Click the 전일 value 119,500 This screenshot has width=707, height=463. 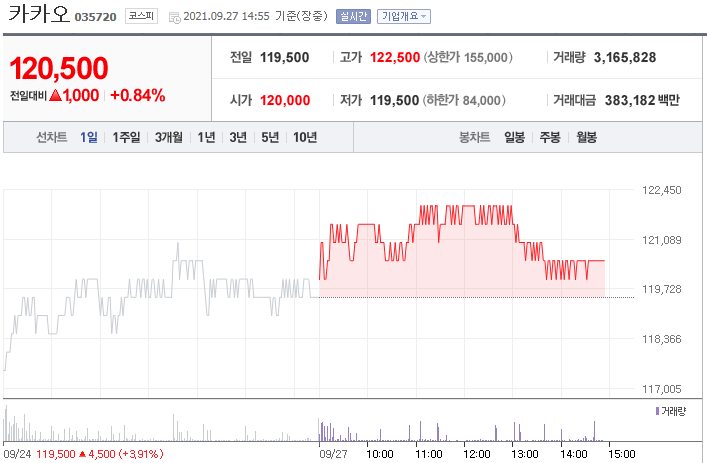tap(285, 57)
